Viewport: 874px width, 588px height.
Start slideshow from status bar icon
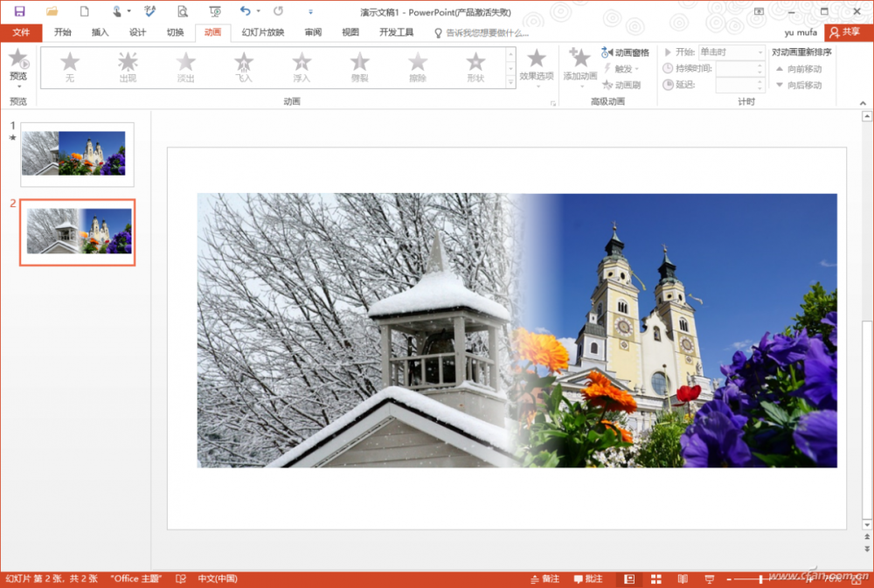(710, 579)
